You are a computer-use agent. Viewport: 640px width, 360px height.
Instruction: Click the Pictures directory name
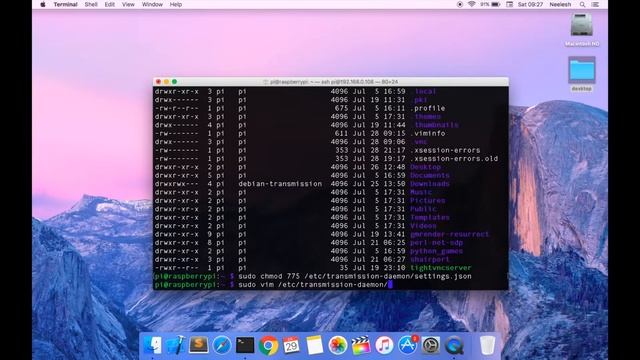click(x=427, y=201)
